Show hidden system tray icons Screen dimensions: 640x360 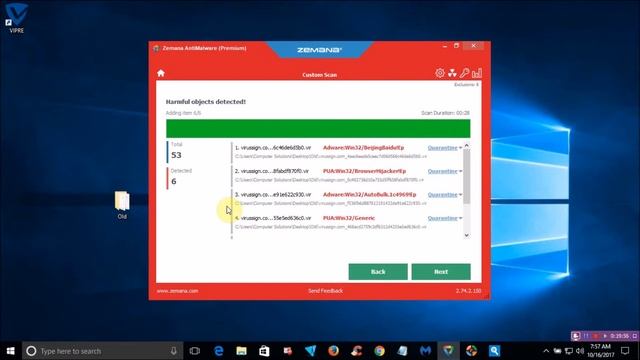click(546, 351)
